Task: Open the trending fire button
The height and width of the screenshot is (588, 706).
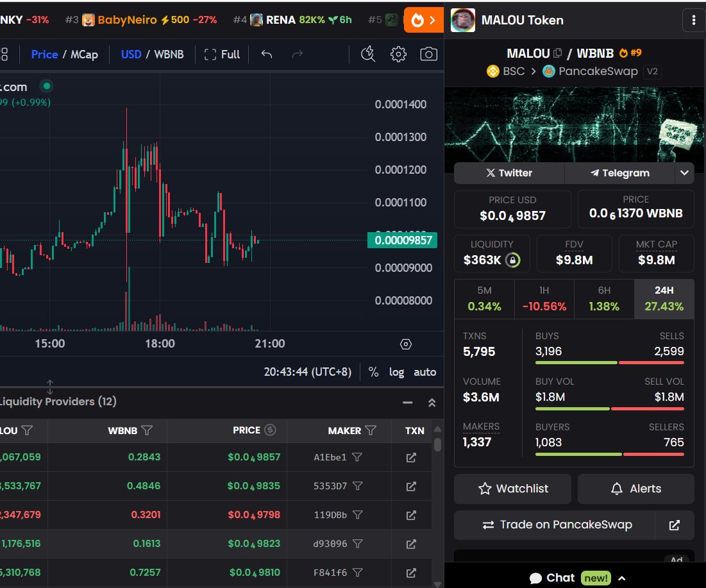Action: pyautogui.click(x=424, y=21)
